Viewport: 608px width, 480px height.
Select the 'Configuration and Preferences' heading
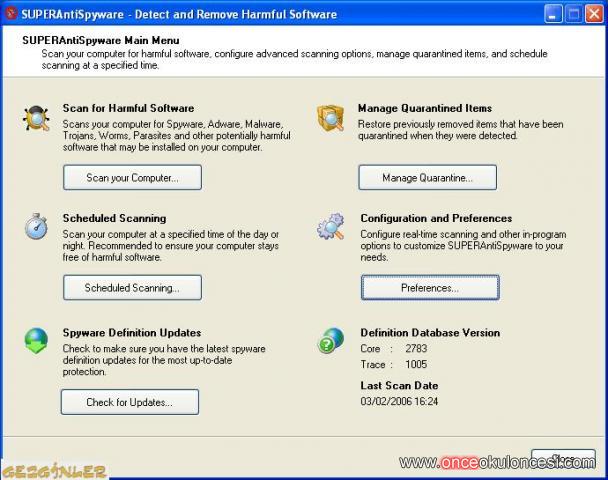[436, 218]
